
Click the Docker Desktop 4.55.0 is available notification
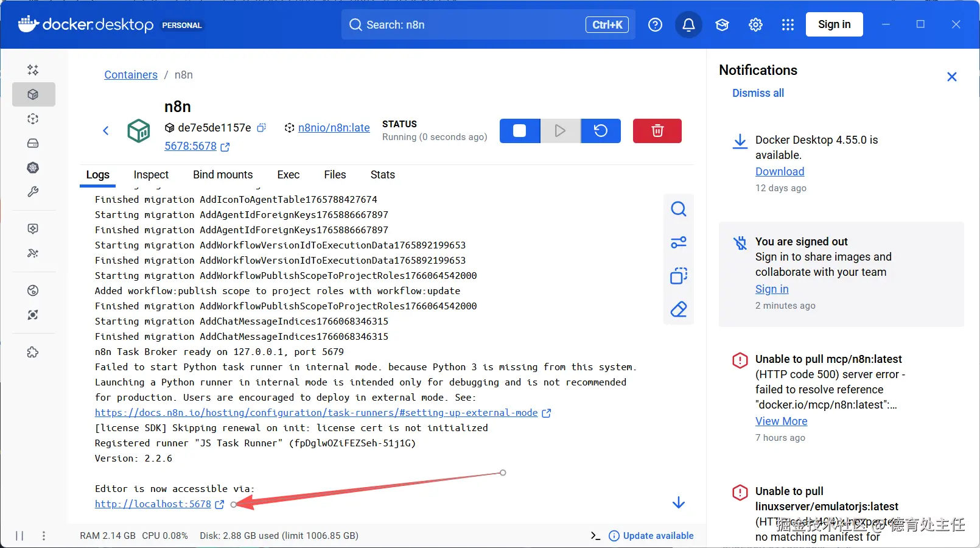(x=841, y=163)
